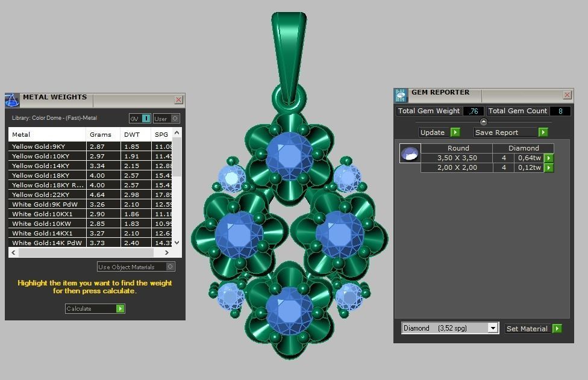The height and width of the screenshot is (380, 588).
Task: Enable Use Object Materials option
Action: [x=136, y=266]
